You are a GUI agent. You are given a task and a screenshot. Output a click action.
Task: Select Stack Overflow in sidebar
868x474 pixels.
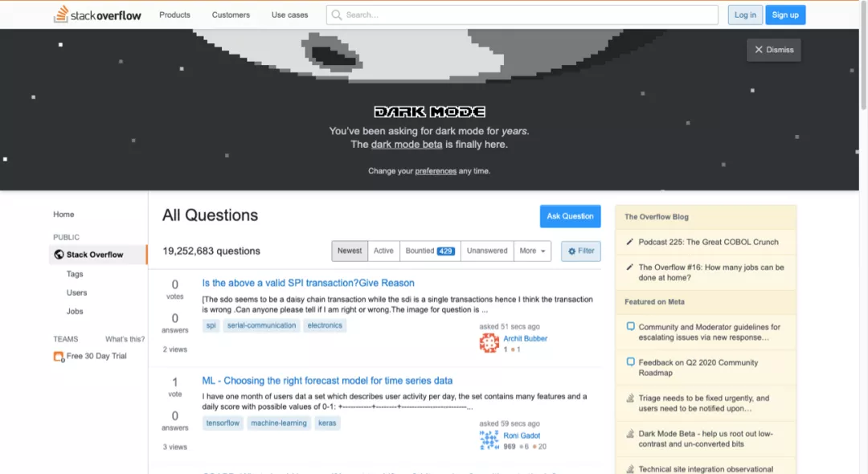[98, 255]
